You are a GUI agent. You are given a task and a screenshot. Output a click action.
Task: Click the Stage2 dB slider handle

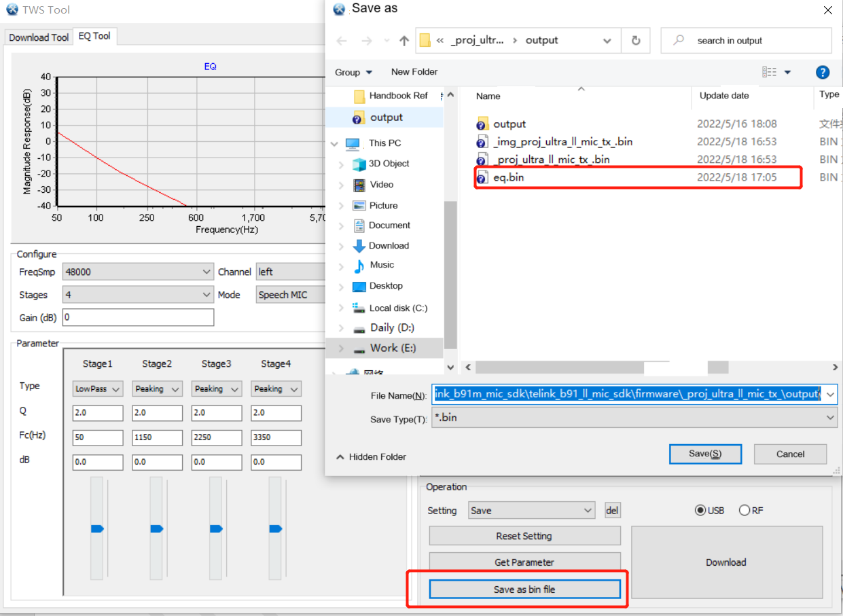click(x=156, y=528)
